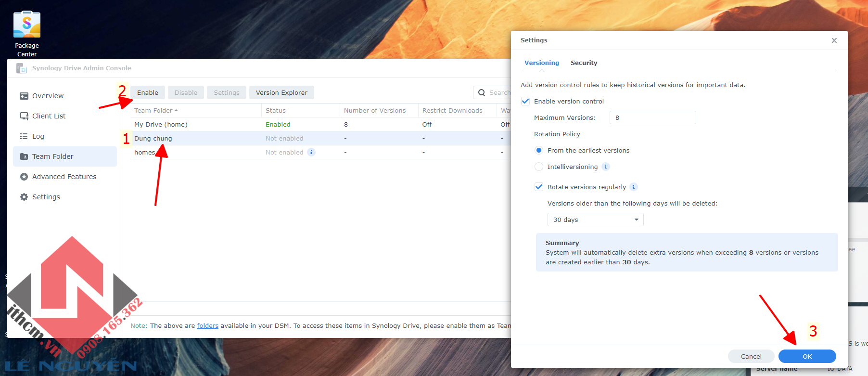Select Intelliversioning rotation policy

pos(539,167)
